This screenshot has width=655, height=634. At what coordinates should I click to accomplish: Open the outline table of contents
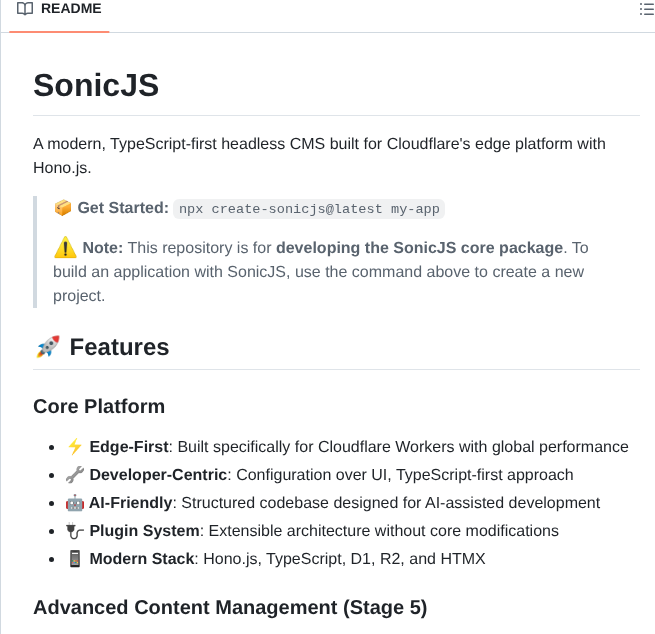(x=647, y=9)
